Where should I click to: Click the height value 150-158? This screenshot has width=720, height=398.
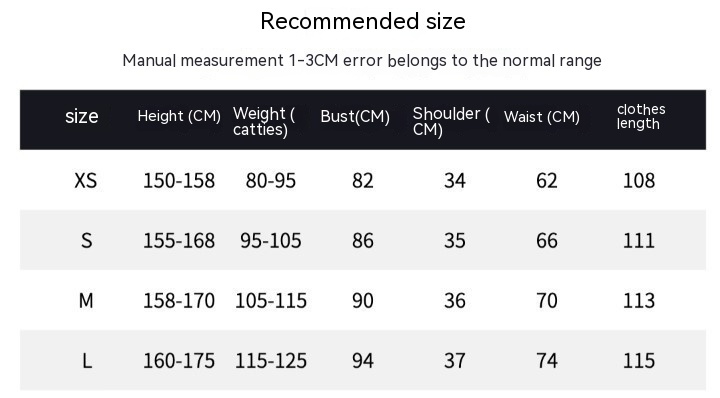[x=179, y=180]
